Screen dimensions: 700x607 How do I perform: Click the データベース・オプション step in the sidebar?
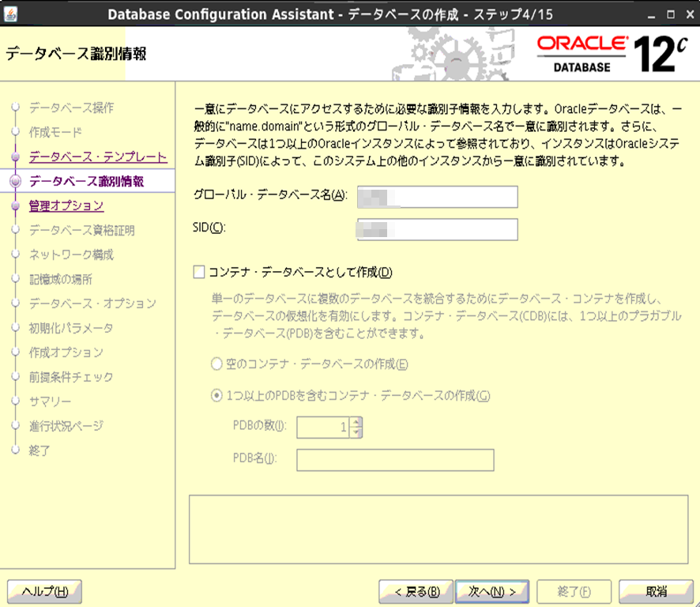pos(92,303)
